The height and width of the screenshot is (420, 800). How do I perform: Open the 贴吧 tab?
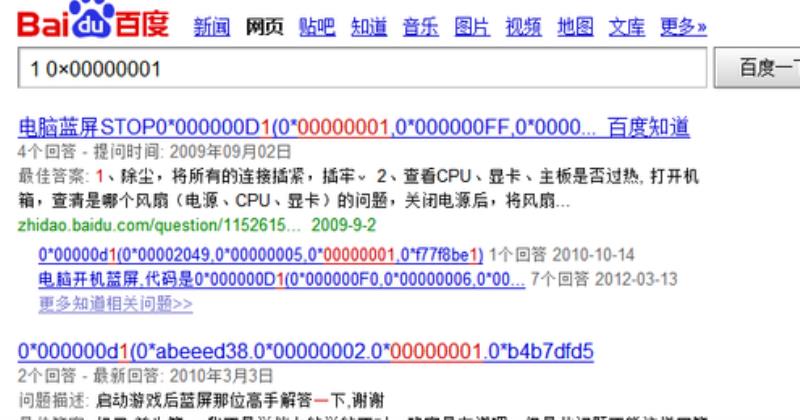[317, 27]
